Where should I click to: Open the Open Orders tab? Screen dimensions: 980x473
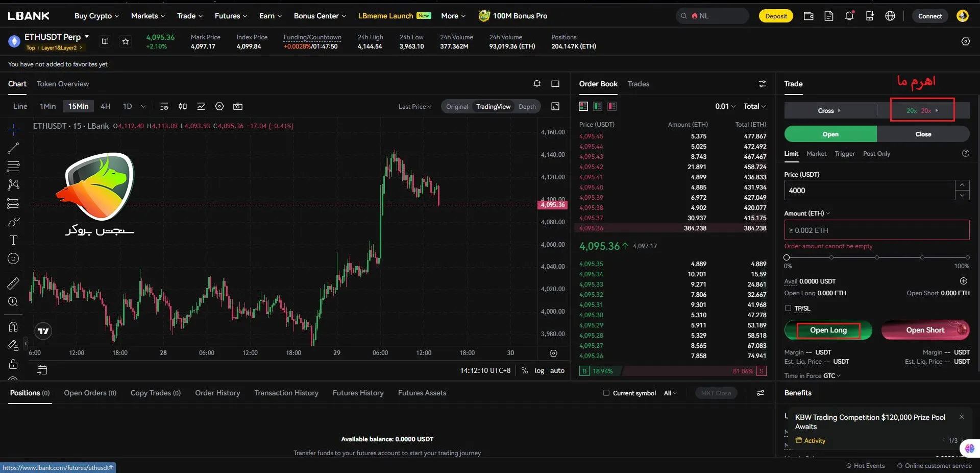tap(90, 393)
